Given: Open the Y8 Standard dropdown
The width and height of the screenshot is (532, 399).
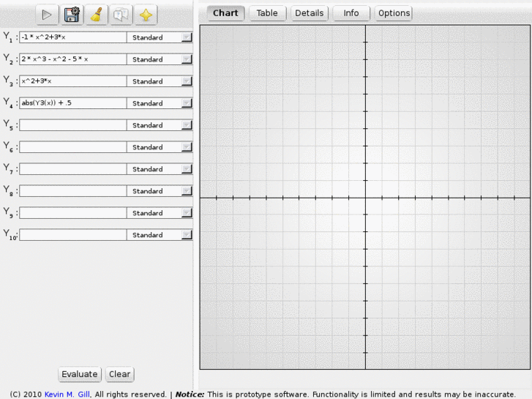Looking at the screenshot, I should coord(160,191).
